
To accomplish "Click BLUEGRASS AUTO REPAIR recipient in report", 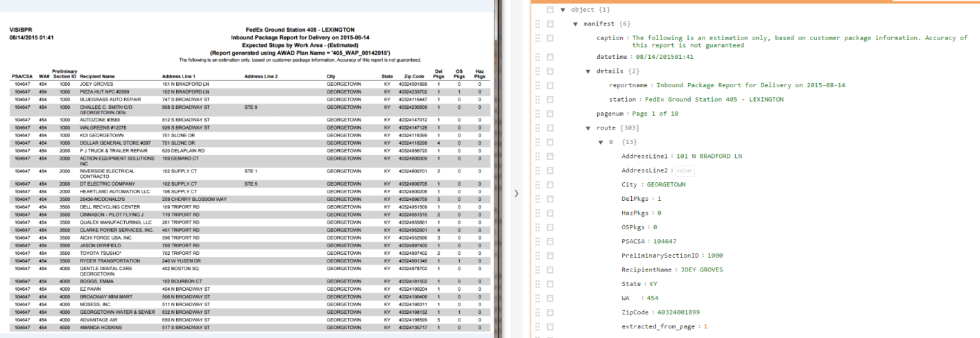I will tap(110, 99).
